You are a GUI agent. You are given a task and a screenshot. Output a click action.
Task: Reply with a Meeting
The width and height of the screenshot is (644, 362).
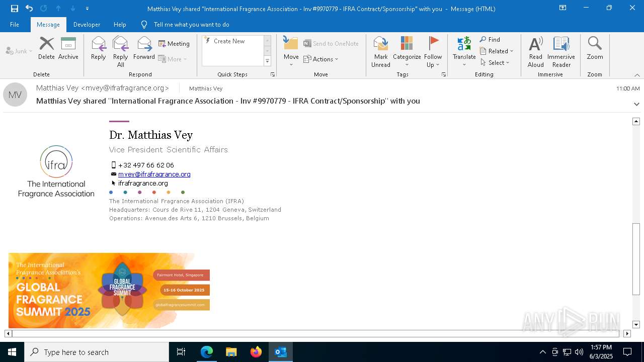pyautogui.click(x=174, y=44)
